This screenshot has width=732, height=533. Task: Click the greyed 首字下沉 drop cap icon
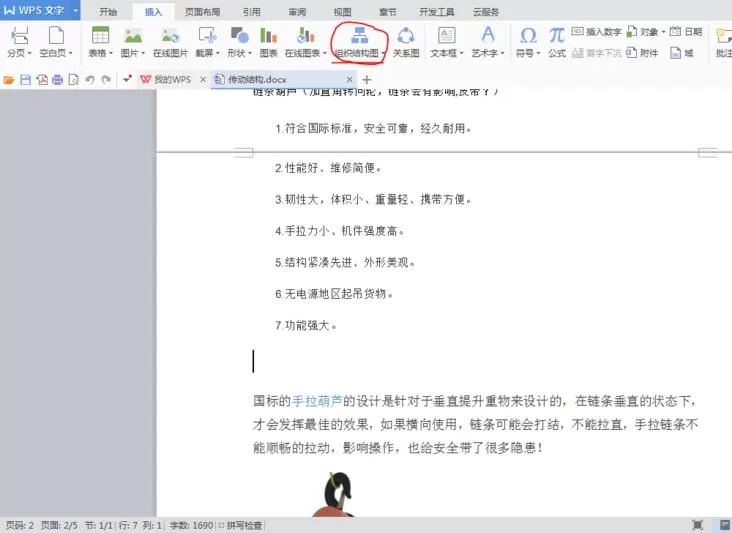click(x=597, y=53)
